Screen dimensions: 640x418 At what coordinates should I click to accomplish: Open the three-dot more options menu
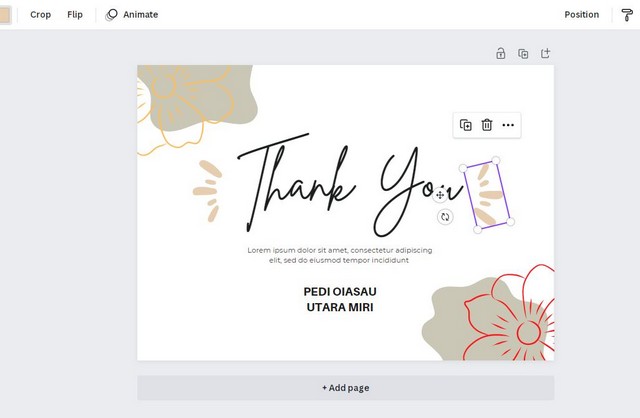pyautogui.click(x=508, y=125)
